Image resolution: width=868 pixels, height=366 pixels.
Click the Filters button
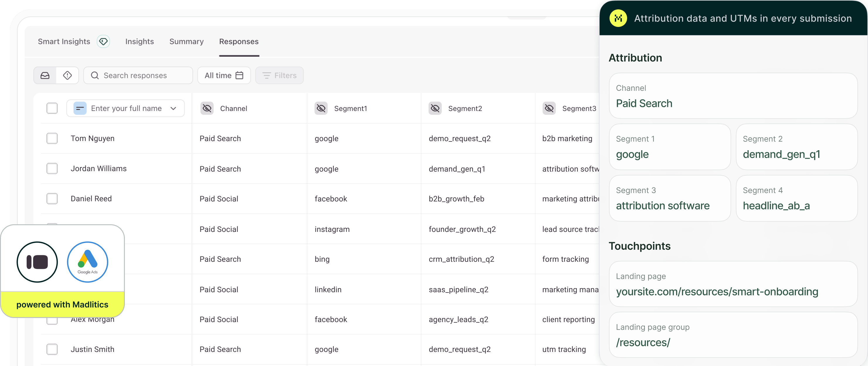pyautogui.click(x=279, y=76)
